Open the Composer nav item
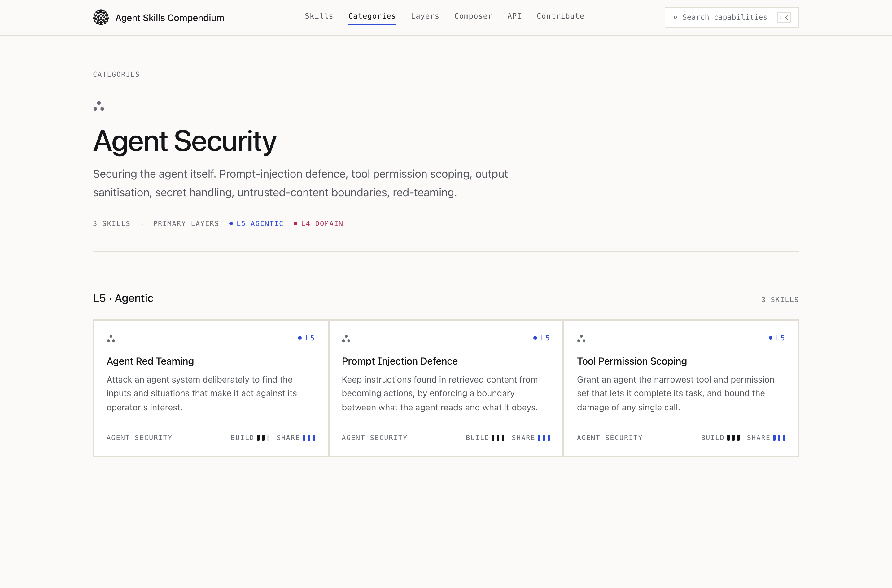This screenshot has width=892, height=588. coord(473,16)
